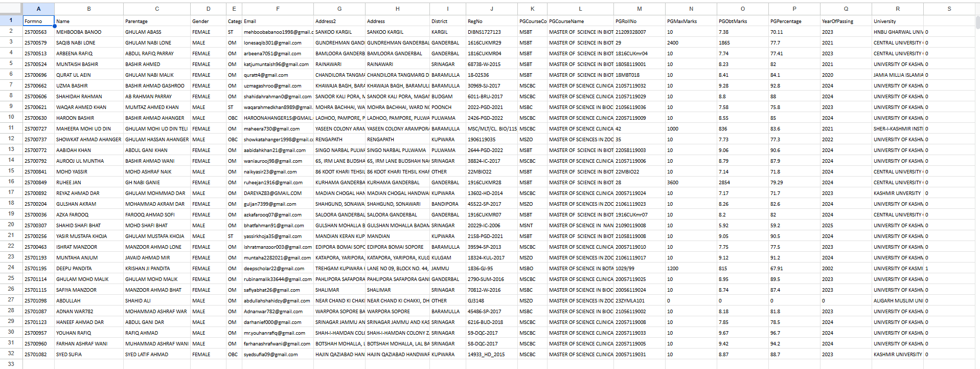The width and height of the screenshot is (980, 369).
Task: Select RegNo cell DIBNS1727123
Action: point(491,32)
